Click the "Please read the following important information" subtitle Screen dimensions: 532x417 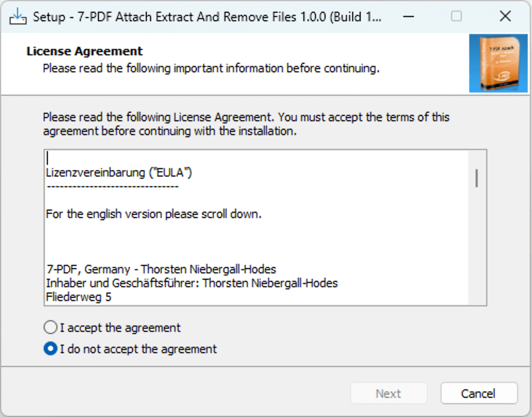pyautogui.click(x=211, y=68)
